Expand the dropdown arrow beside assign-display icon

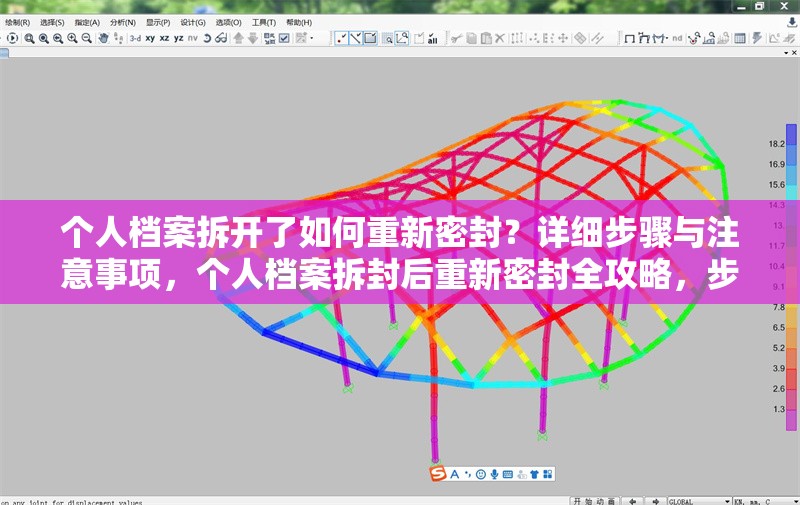(312, 38)
